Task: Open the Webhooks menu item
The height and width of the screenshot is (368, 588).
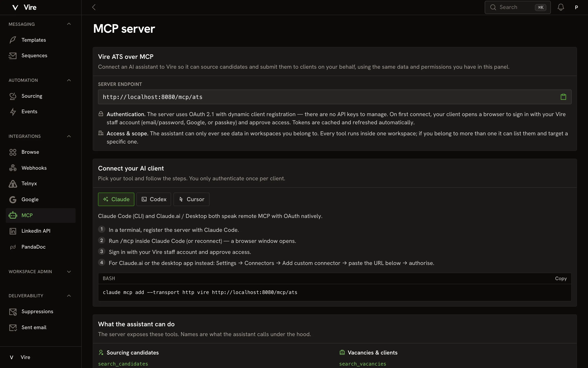Action: click(41, 168)
